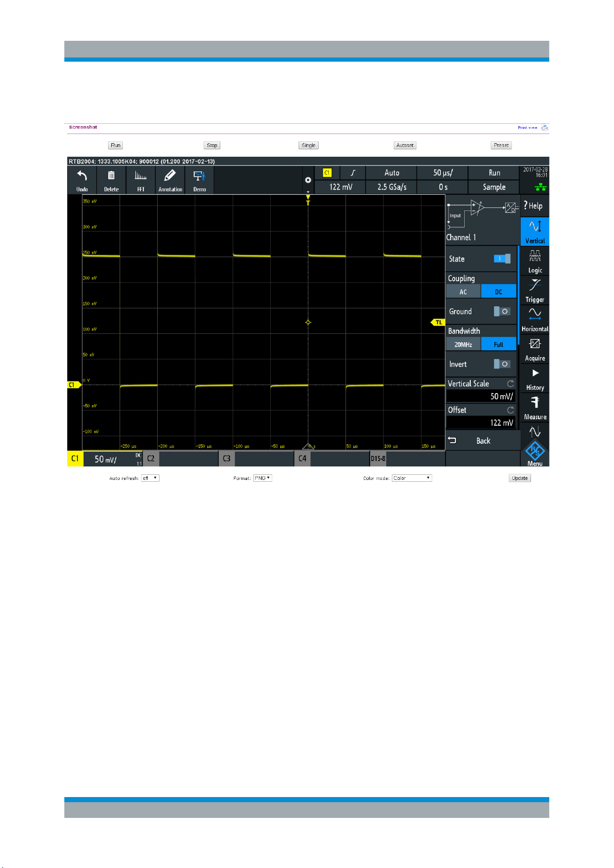Click the C1 ground level marker

pyautogui.click(x=74, y=385)
